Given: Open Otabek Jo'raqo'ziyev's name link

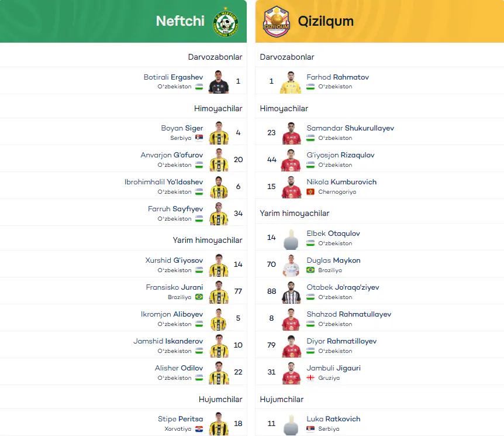Looking at the screenshot, I should tap(343, 287).
